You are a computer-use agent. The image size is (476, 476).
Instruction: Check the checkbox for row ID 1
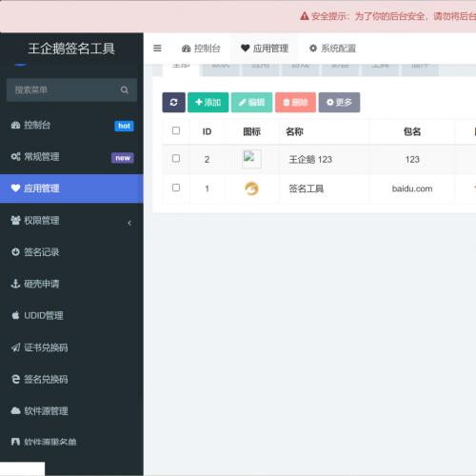tap(176, 188)
